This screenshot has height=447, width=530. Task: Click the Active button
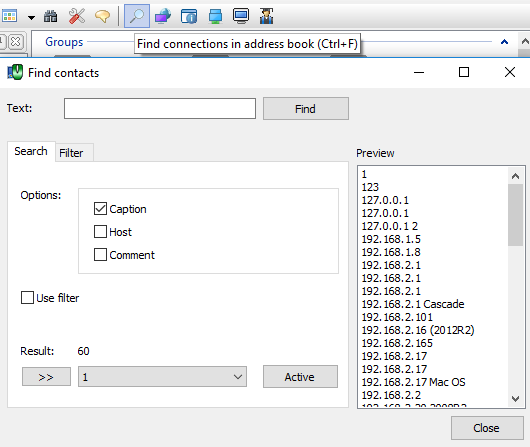[300, 376]
